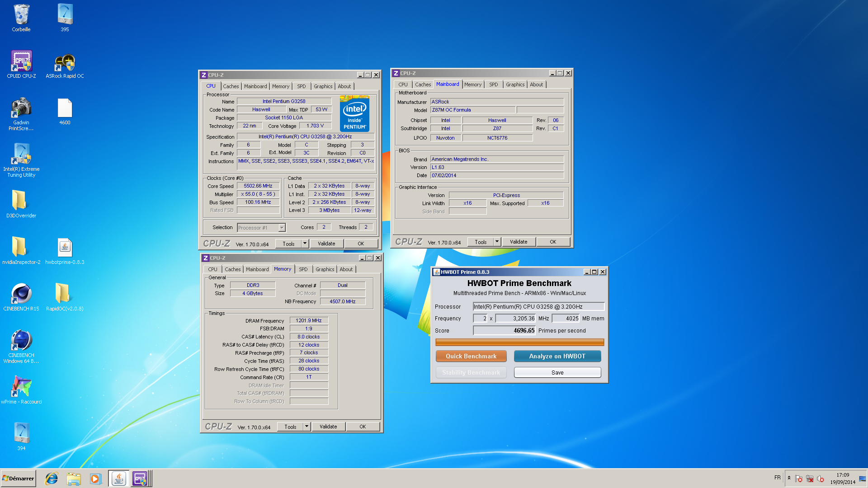The height and width of the screenshot is (488, 868).
Task: Click the HWBOT Prime window title icon
Action: click(437, 272)
